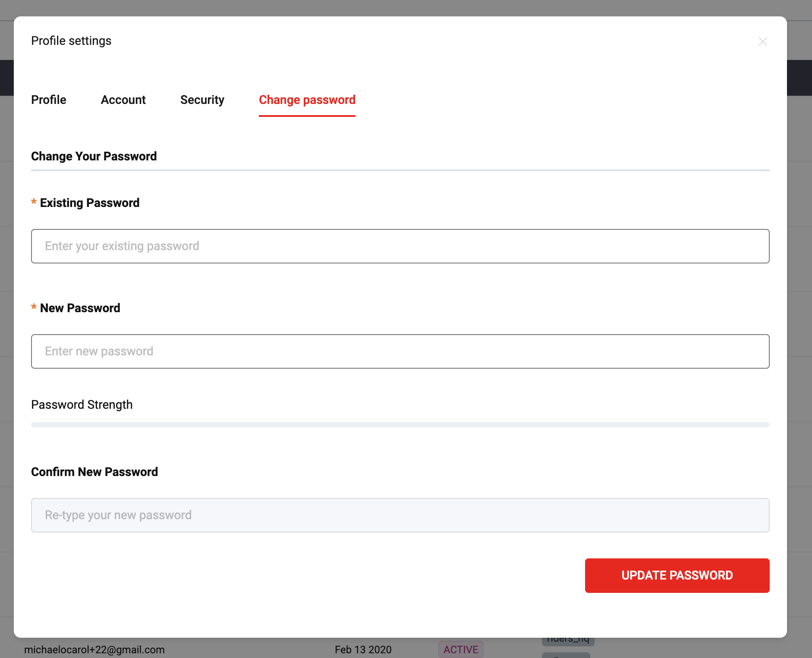Viewport: 812px width, 658px height.
Task: Click the michaelocarol+22@gmail.com email in background table
Action: click(94, 649)
